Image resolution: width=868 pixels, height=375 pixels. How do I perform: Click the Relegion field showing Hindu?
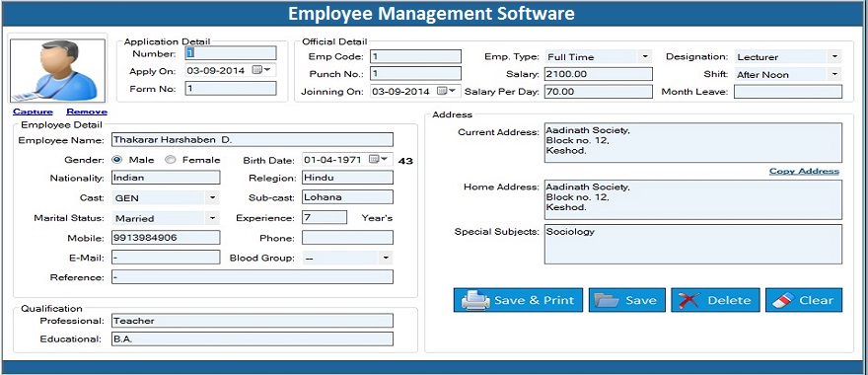[347, 178]
